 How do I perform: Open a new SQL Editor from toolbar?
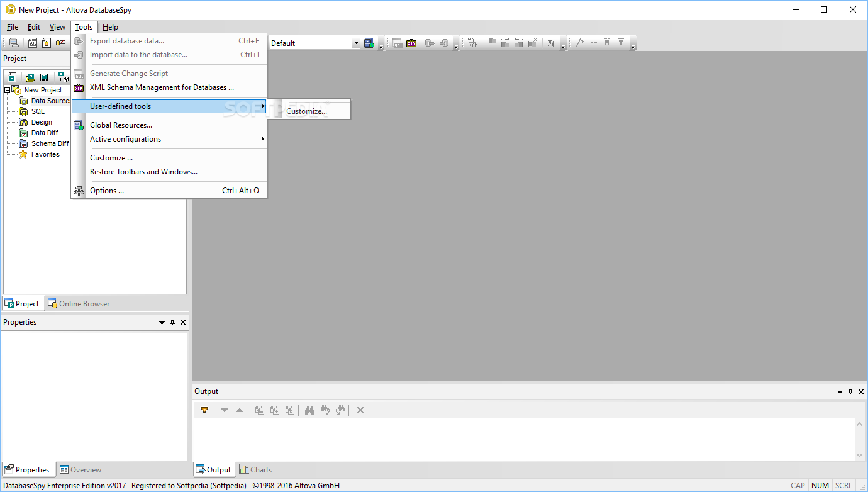tap(32, 43)
